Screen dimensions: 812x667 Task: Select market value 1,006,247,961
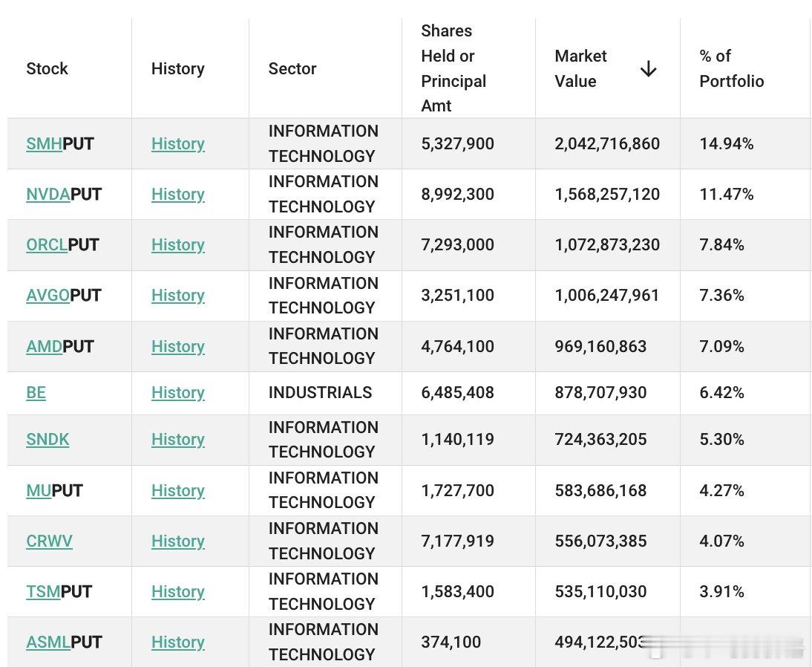[607, 296]
